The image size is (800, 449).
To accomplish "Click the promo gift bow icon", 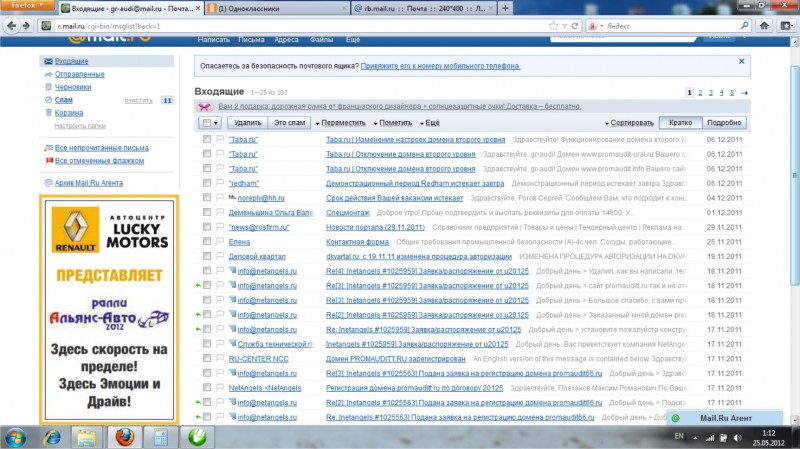I will (x=204, y=107).
